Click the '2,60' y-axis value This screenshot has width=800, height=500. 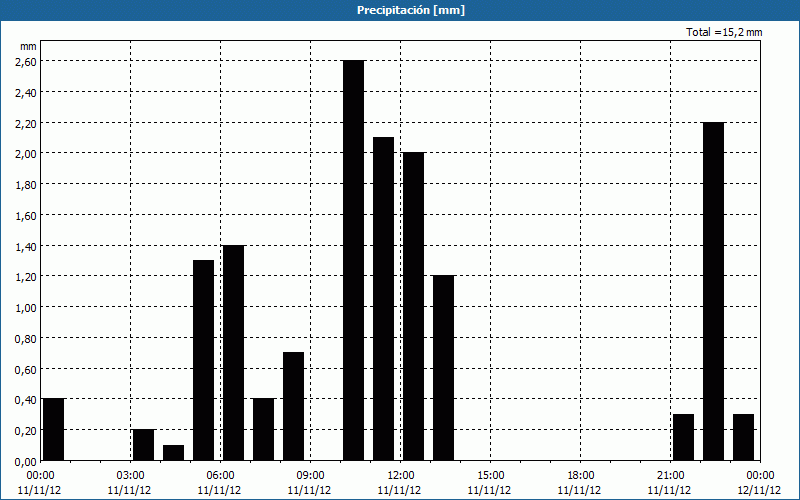(x=27, y=61)
